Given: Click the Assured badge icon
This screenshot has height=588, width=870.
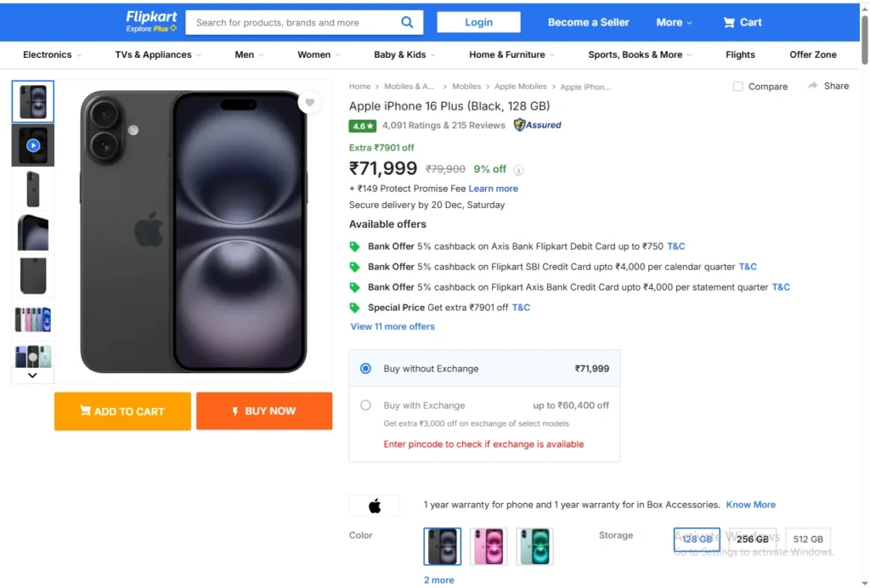Looking at the screenshot, I should click(520, 125).
